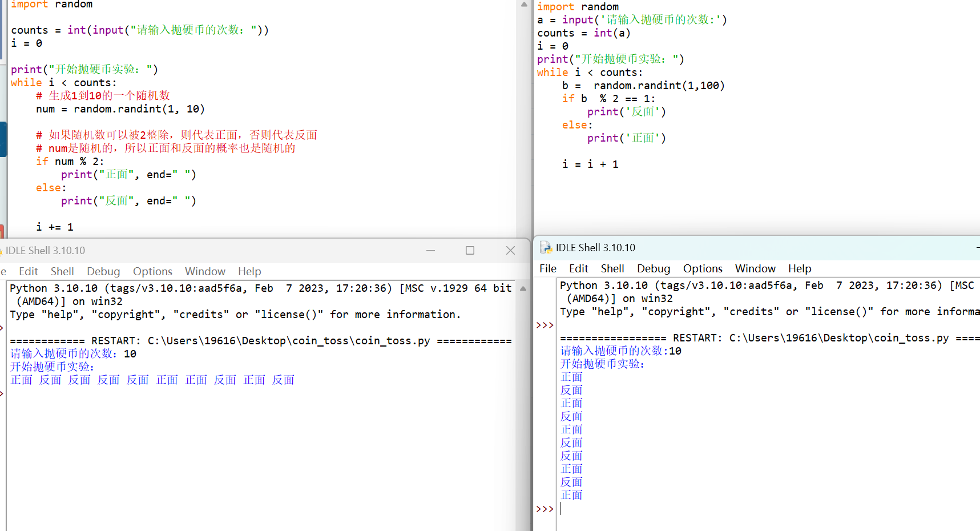Viewport: 980px width, 531px height.
Task: Open Shell menu in left IDLE Shell
Action: [x=62, y=271]
